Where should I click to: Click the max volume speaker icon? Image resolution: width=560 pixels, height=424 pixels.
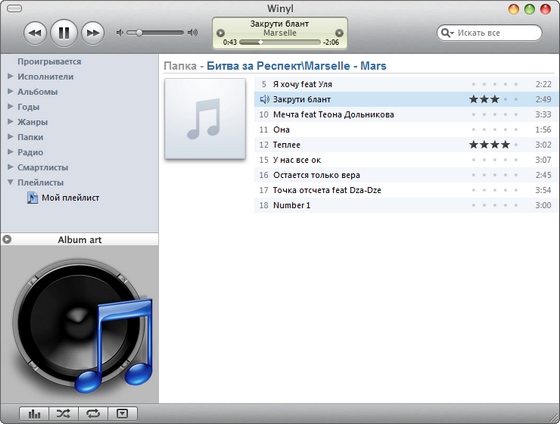(x=193, y=33)
